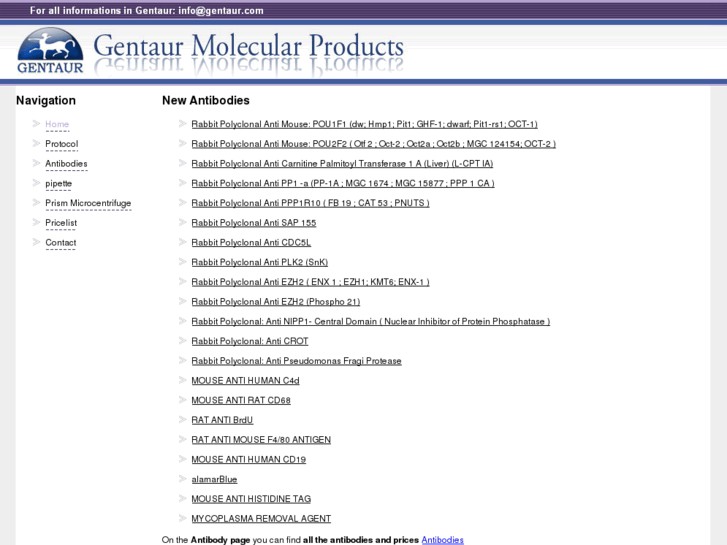Open RAT ANTI BrdU link
727x545 pixels.
point(223,420)
